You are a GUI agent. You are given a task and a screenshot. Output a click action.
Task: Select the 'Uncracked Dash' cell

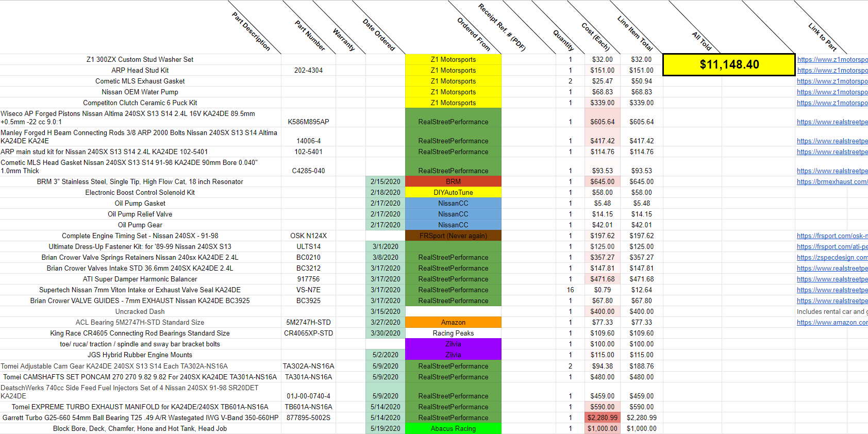tap(140, 312)
